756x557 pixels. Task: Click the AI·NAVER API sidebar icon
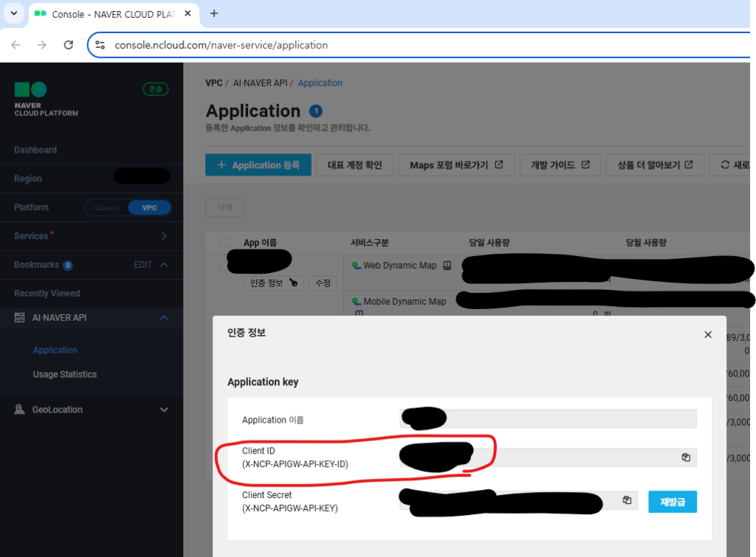(20, 317)
